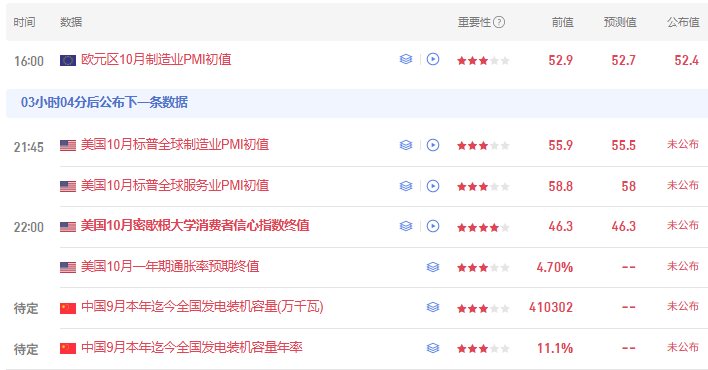
Task: Click star rating for 发电装机容量年率
Action: (483, 349)
